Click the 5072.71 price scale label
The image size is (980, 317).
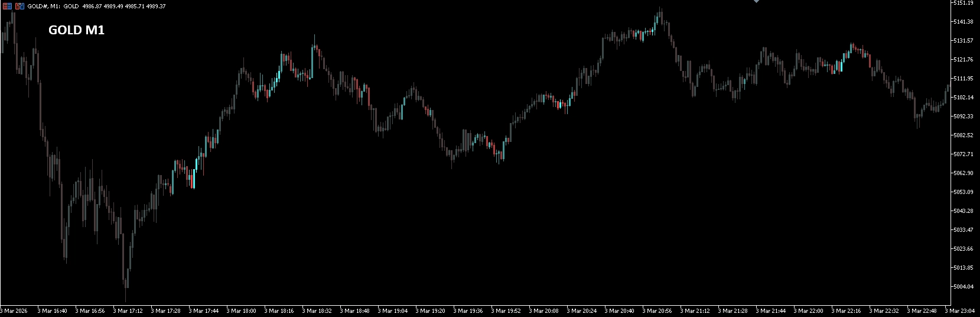pos(963,154)
